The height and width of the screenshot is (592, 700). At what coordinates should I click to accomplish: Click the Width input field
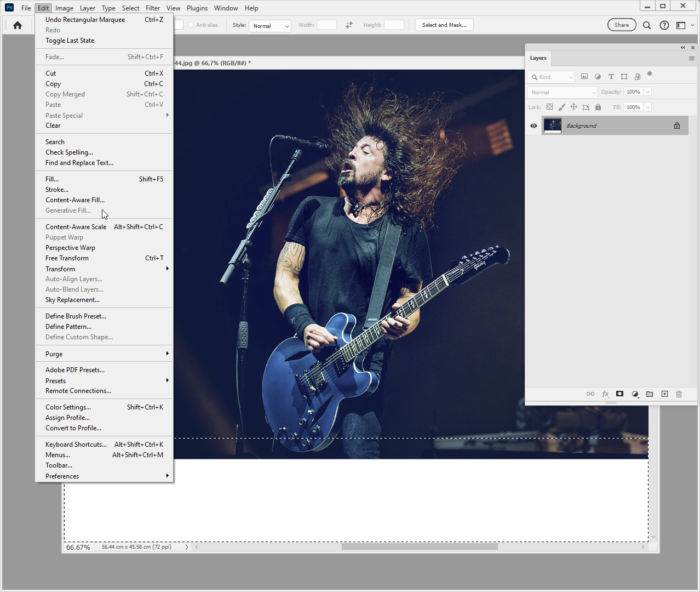326,25
